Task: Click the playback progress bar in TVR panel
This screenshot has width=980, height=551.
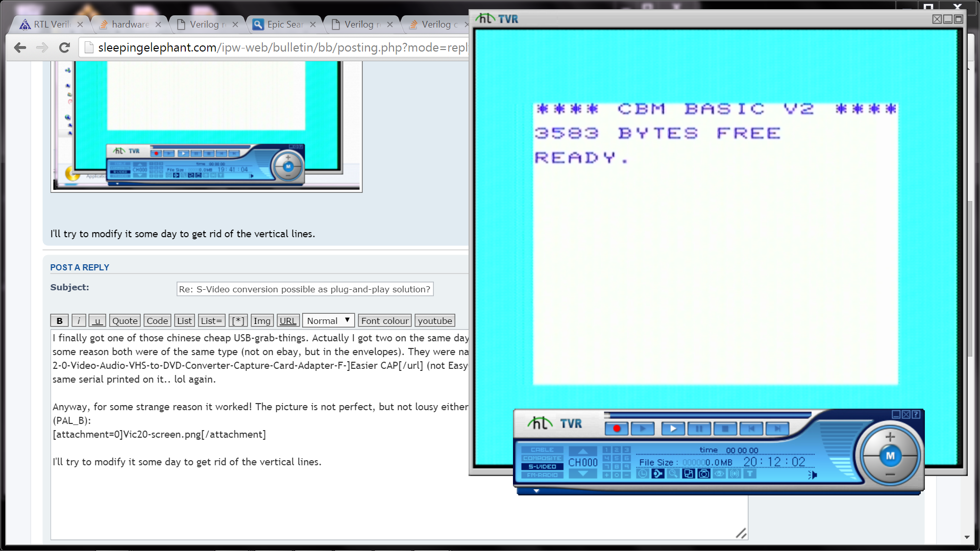Action: tap(708, 415)
